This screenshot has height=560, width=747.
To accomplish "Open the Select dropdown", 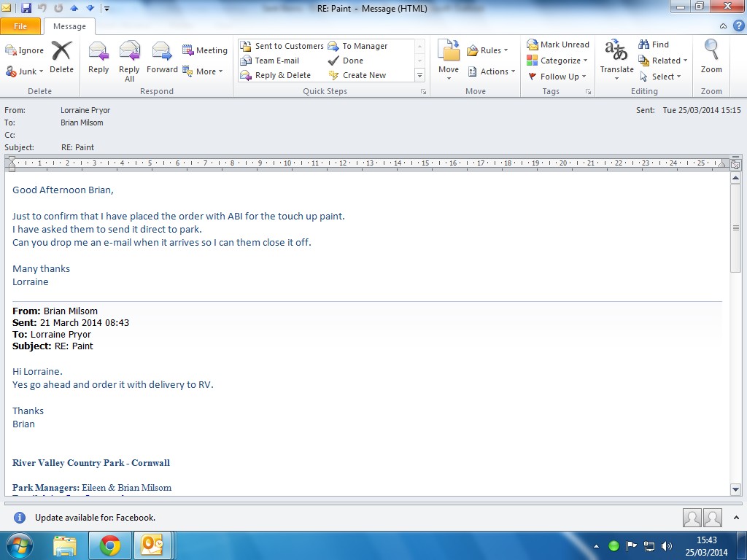I will pos(659,76).
